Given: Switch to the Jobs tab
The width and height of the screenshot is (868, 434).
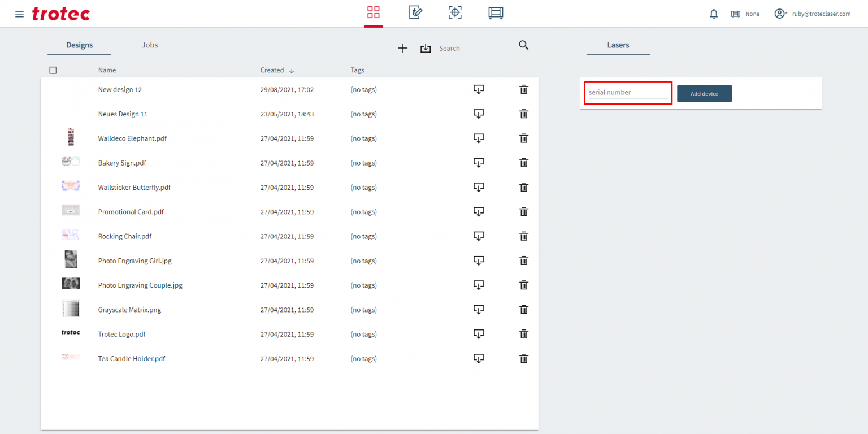Looking at the screenshot, I should pyautogui.click(x=150, y=45).
